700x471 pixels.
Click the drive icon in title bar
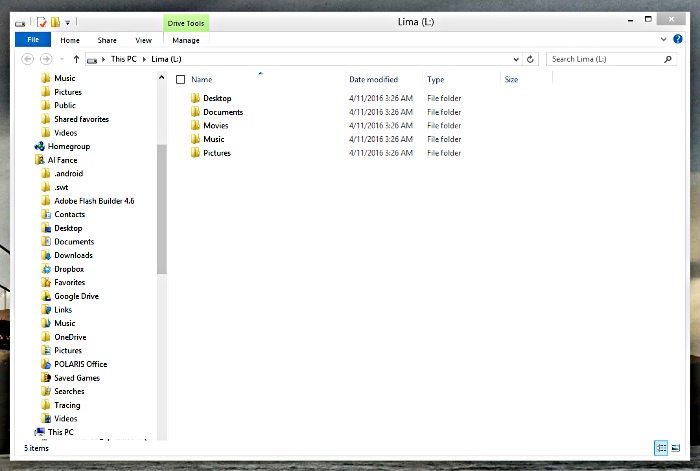pyautogui.click(x=20, y=23)
